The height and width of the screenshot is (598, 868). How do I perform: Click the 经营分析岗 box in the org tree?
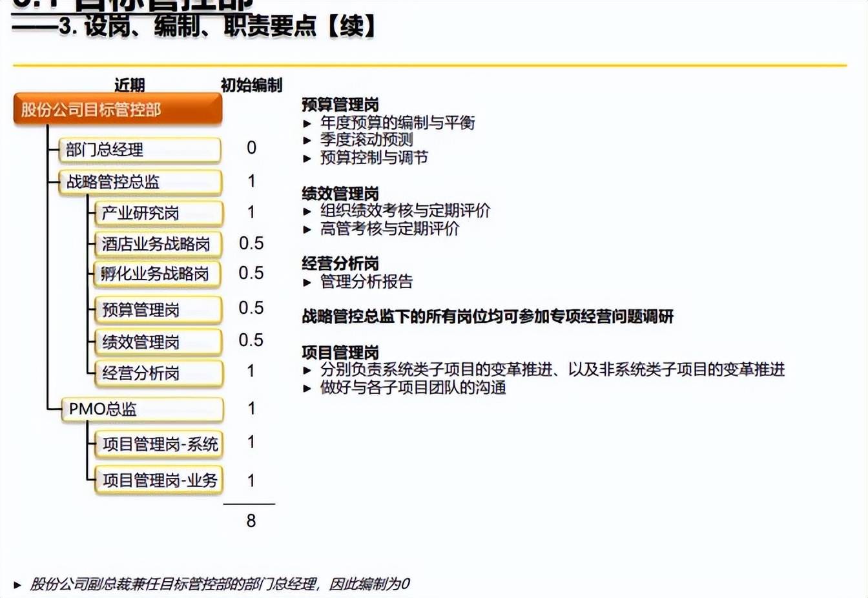click(x=158, y=373)
